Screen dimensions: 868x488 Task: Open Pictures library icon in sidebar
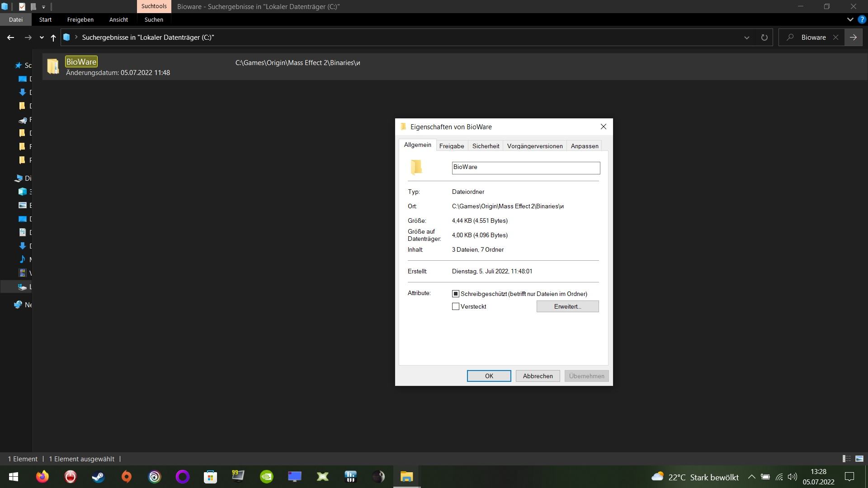(22, 205)
